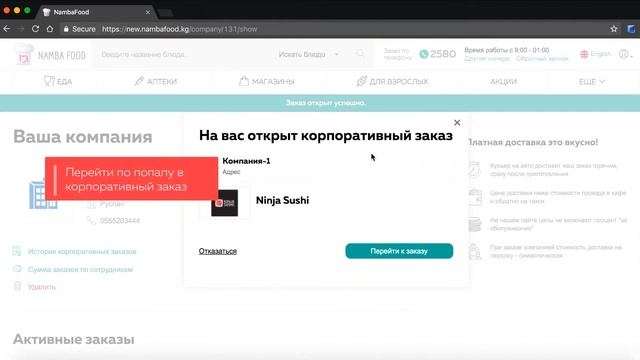
Task: Open 'Обратный звонок' link
Action: [542, 59]
